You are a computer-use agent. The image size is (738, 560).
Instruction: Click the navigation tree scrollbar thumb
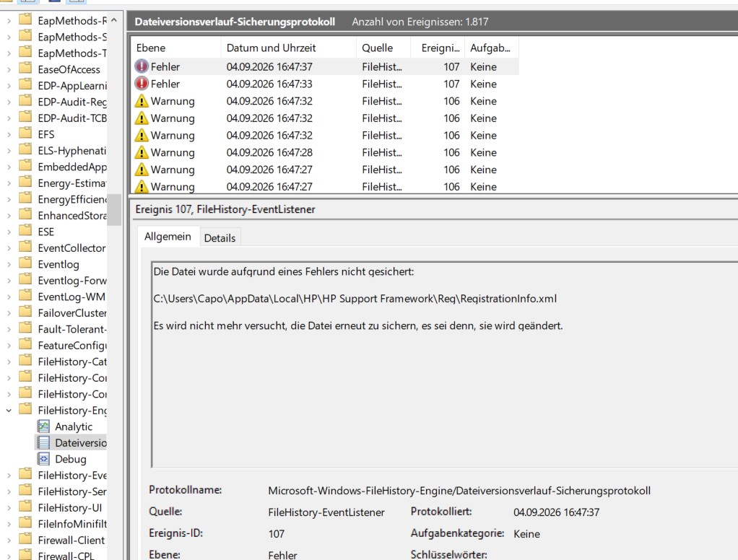[x=114, y=210]
